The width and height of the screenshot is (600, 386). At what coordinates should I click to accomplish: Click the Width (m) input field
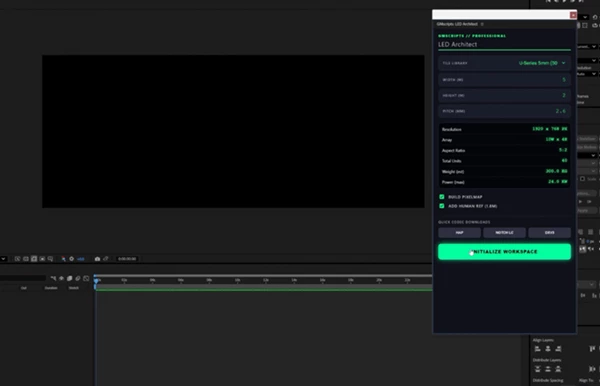click(504, 80)
